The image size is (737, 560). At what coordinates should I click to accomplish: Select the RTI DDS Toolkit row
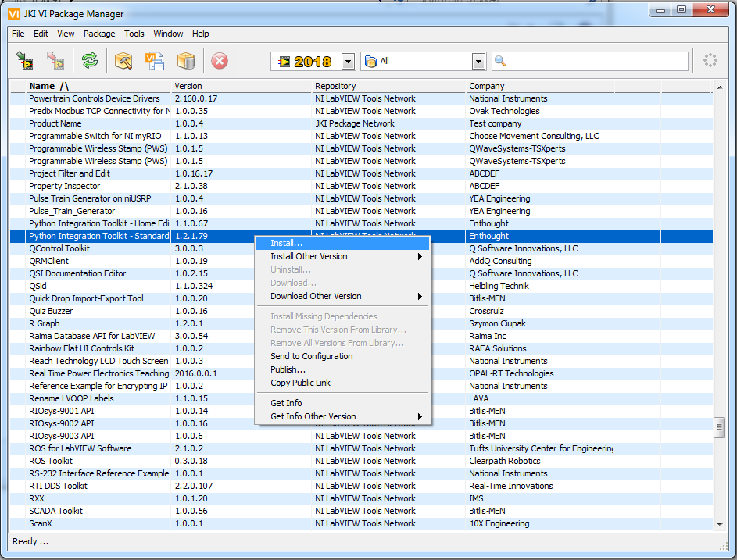pos(361,487)
